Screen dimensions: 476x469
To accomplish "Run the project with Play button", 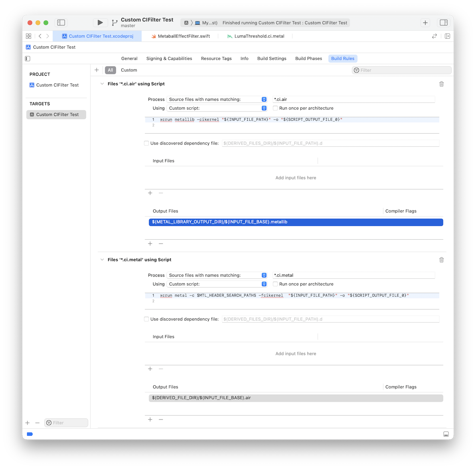I will (100, 22).
